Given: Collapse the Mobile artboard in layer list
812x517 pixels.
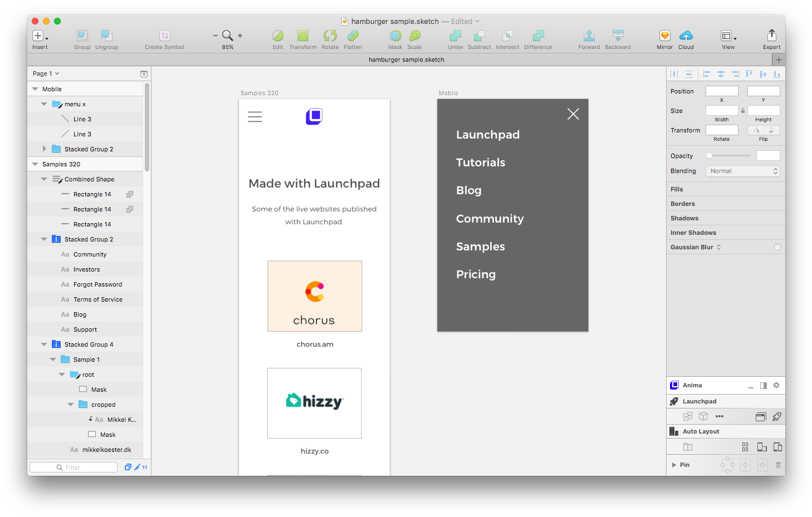Looking at the screenshot, I should pos(35,89).
